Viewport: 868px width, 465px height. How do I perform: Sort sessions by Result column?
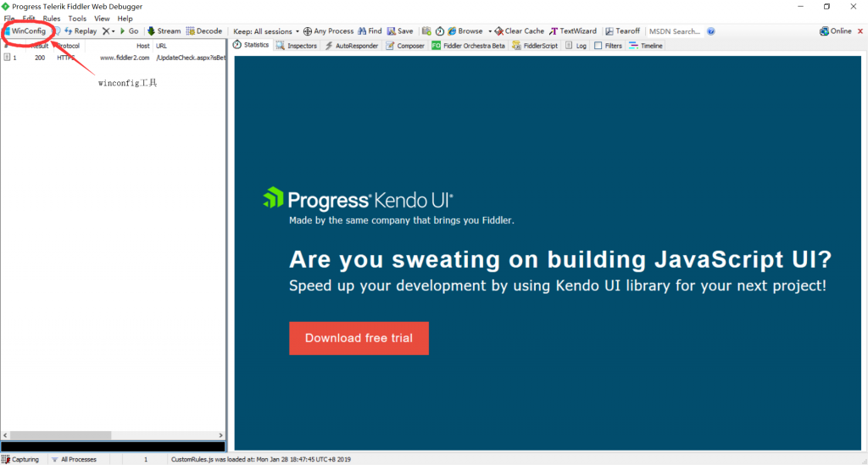pos(40,46)
